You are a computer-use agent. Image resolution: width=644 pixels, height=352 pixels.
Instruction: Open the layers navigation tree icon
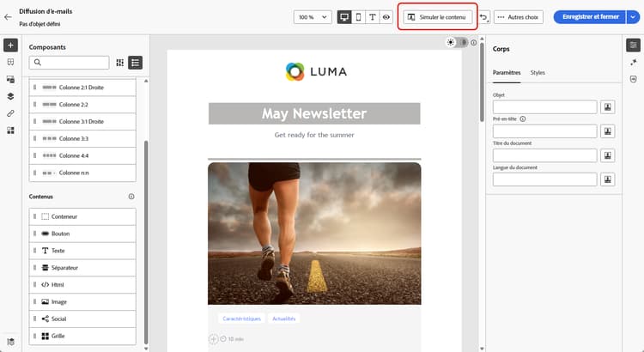pyautogui.click(x=10, y=96)
